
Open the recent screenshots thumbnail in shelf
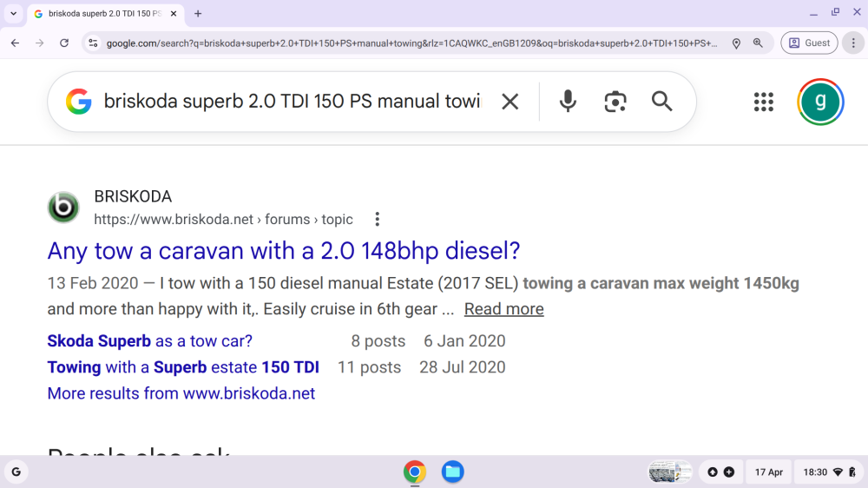(670, 472)
